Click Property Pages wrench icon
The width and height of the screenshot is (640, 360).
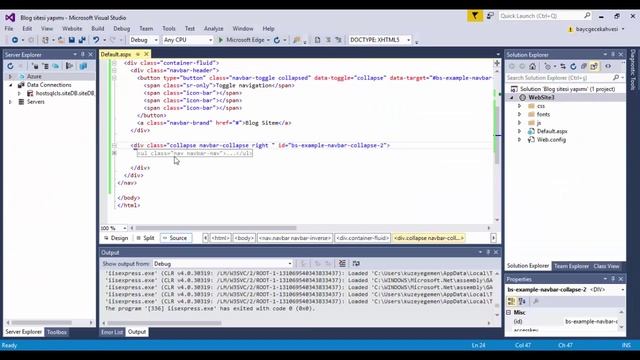(536, 302)
